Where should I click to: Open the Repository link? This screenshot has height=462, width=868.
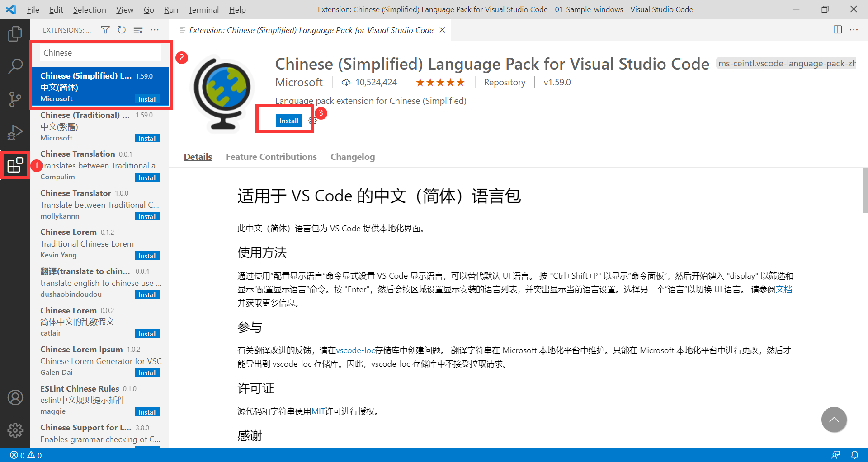(505, 82)
